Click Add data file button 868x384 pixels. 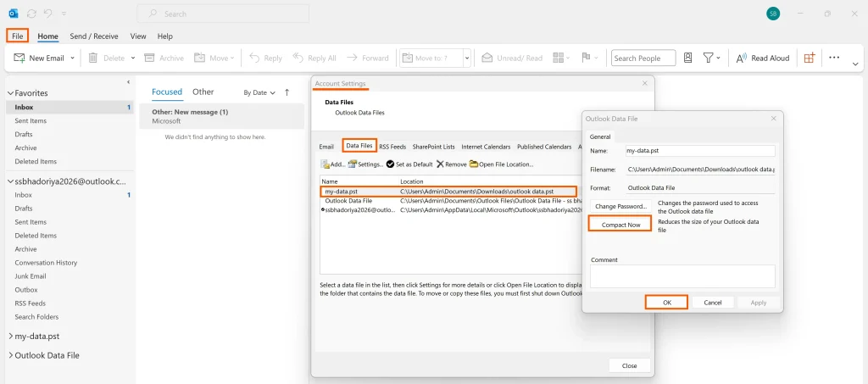pos(332,164)
